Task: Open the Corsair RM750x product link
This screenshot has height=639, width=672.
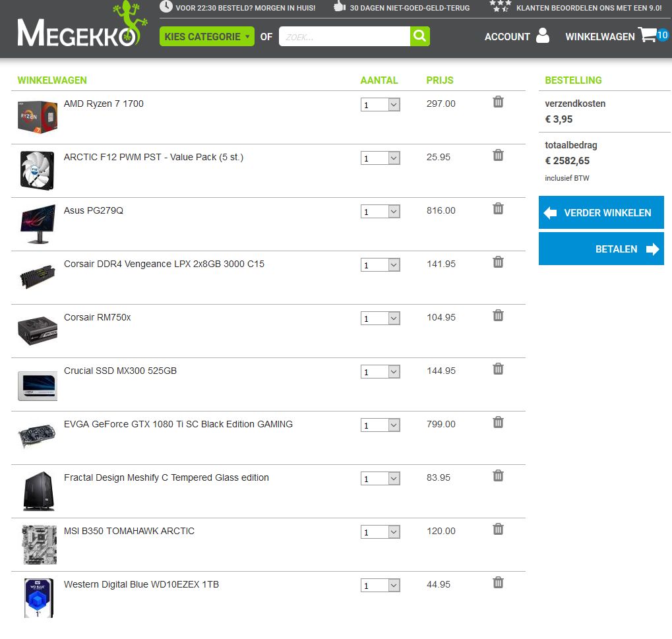Action: click(x=98, y=318)
